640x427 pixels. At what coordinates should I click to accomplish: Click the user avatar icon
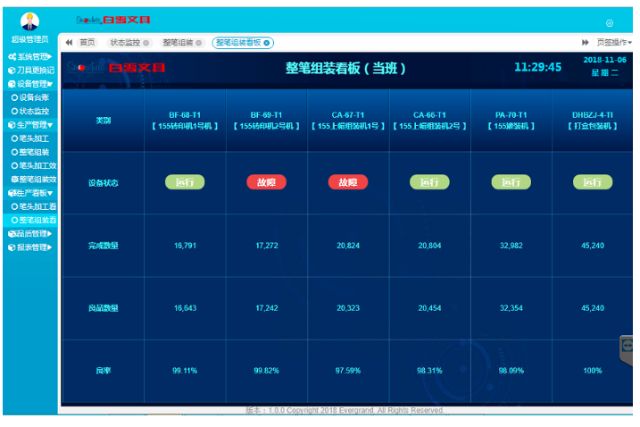point(30,21)
